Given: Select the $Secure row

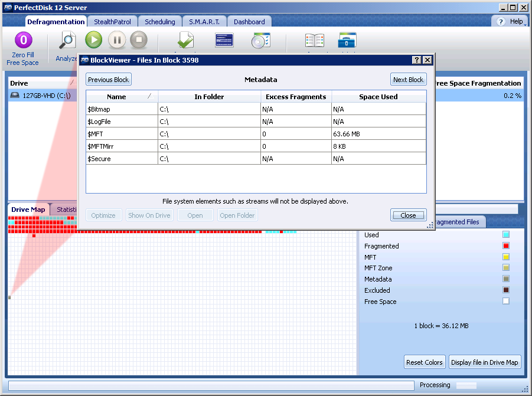Looking at the screenshot, I should tap(256, 159).
